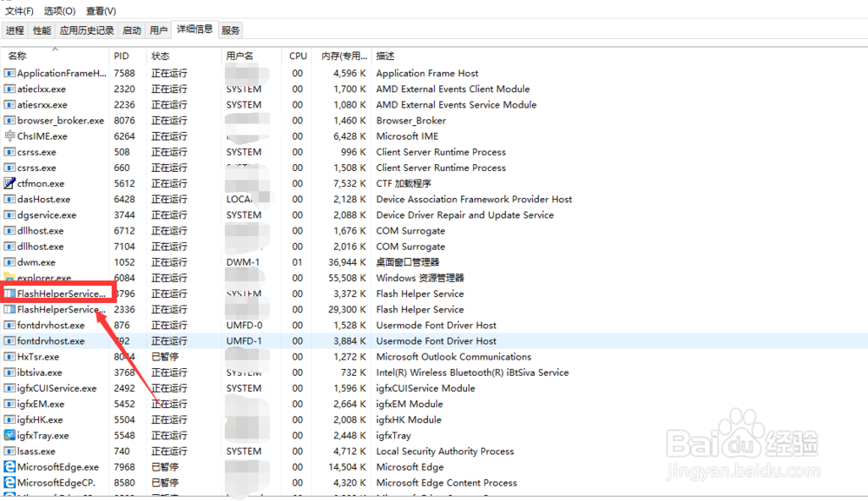Image resolution: width=868 pixels, height=501 pixels.
Task: Click the fontdrvhost.exe icon of UMFD-1 row
Action: [10, 341]
